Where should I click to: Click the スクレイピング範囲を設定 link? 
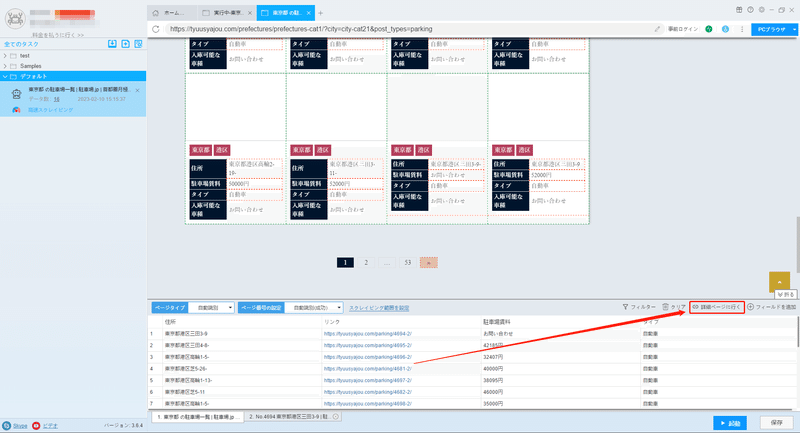click(x=379, y=308)
